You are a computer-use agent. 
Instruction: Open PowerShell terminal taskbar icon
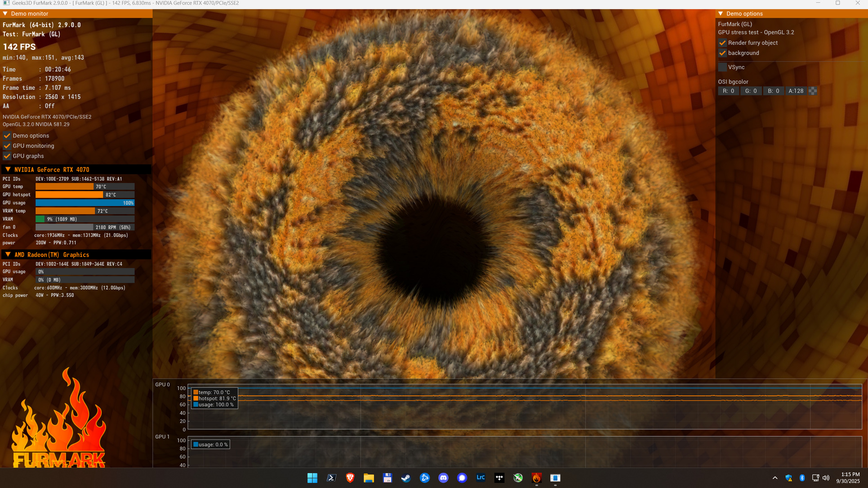click(331, 478)
